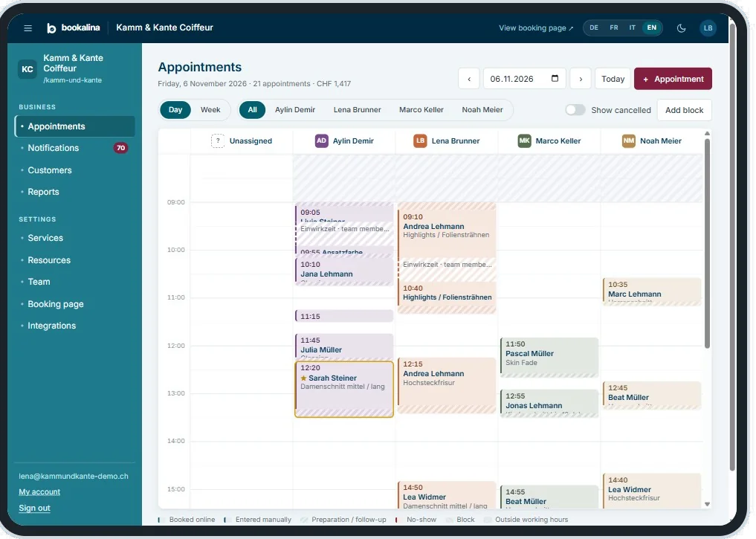Open Booking page settings
Image resolution: width=756 pixels, height=539 pixels.
click(x=75, y=304)
